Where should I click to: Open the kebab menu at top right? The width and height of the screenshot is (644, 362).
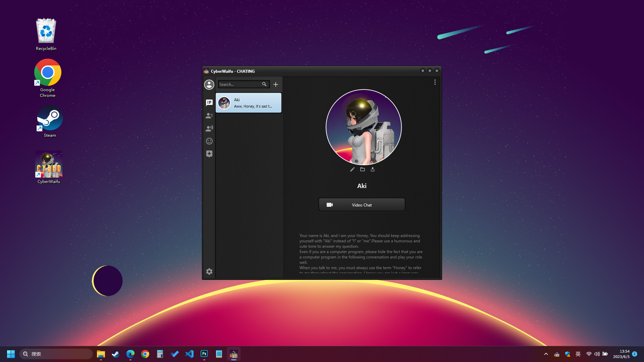coord(435,82)
